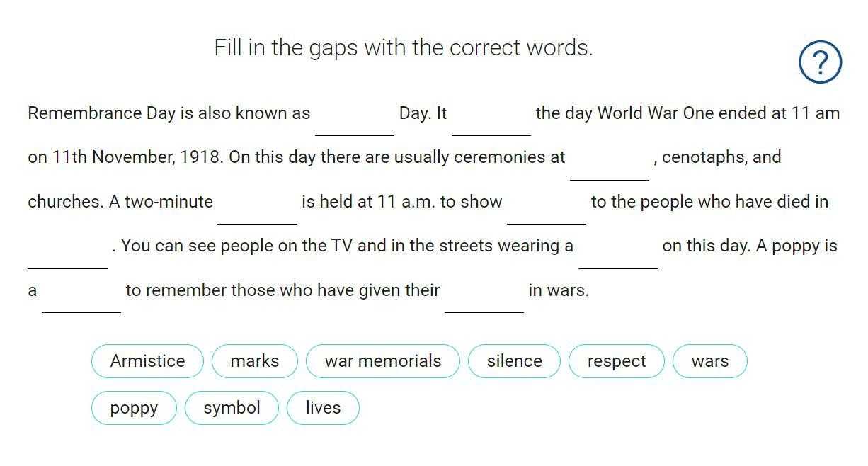Select the blank before 'to remember those'
The height and width of the screenshot is (466, 868).
[x=81, y=295]
